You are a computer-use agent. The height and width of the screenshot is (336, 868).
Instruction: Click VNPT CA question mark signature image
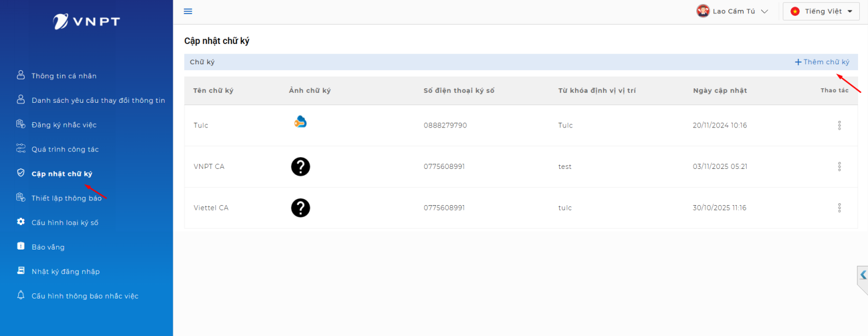pyautogui.click(x=301, y=167)
